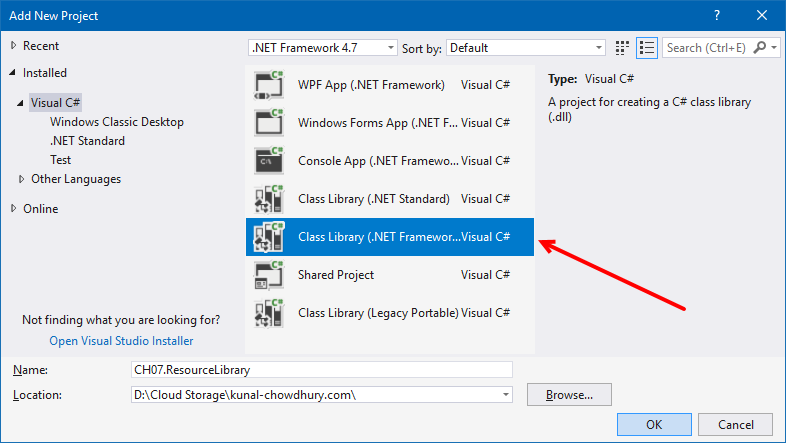Click the selected Class Library (.NET Framework) icon
786x443 pixels.
pos(269,237)
